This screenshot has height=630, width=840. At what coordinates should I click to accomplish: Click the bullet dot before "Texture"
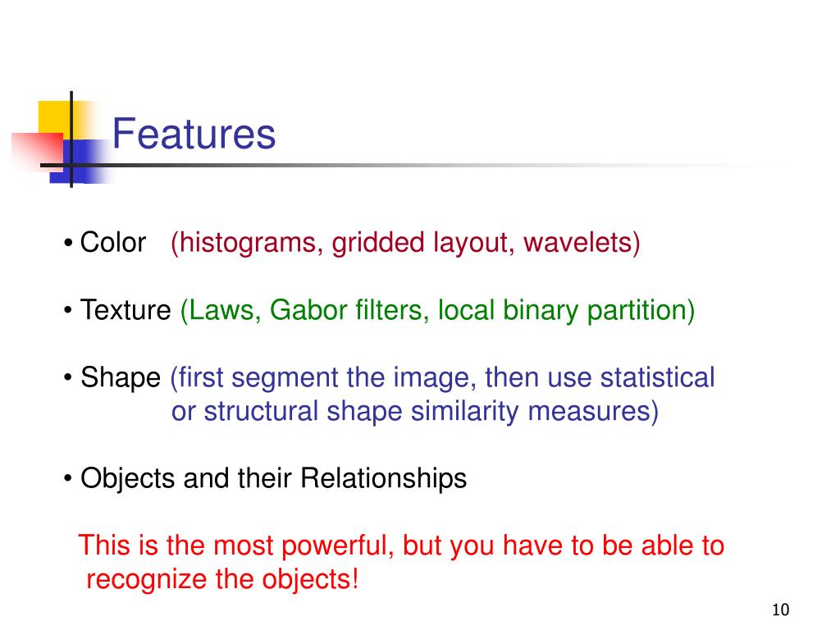[x=69, y=312]
